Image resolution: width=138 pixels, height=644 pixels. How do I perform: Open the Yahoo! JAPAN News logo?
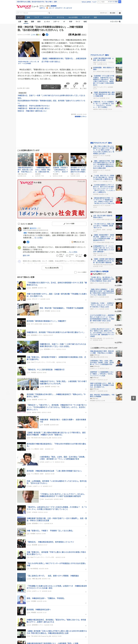pos(27,7)
